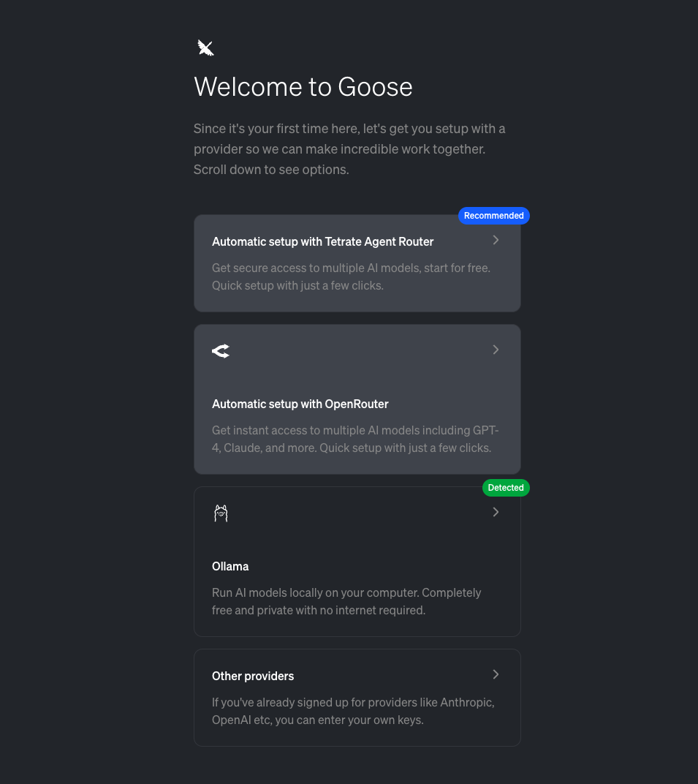Choose Automatic setup with Tetrate Agent Router
Screen dimensions: 698x784
(x=322, y=241)
